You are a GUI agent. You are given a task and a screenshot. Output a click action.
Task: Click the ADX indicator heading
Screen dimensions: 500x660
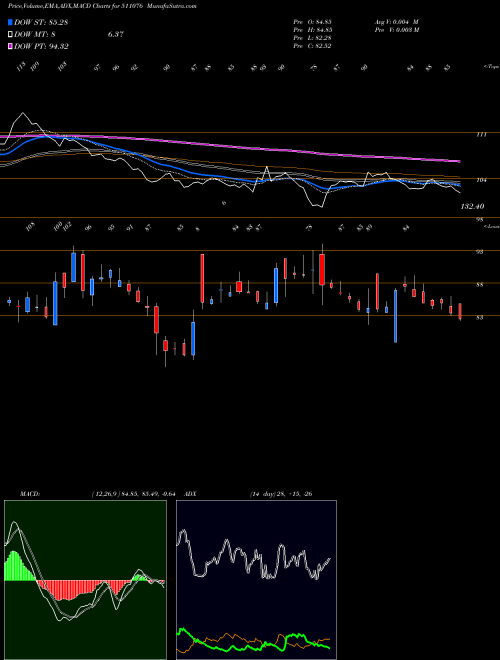pos(191,494)
